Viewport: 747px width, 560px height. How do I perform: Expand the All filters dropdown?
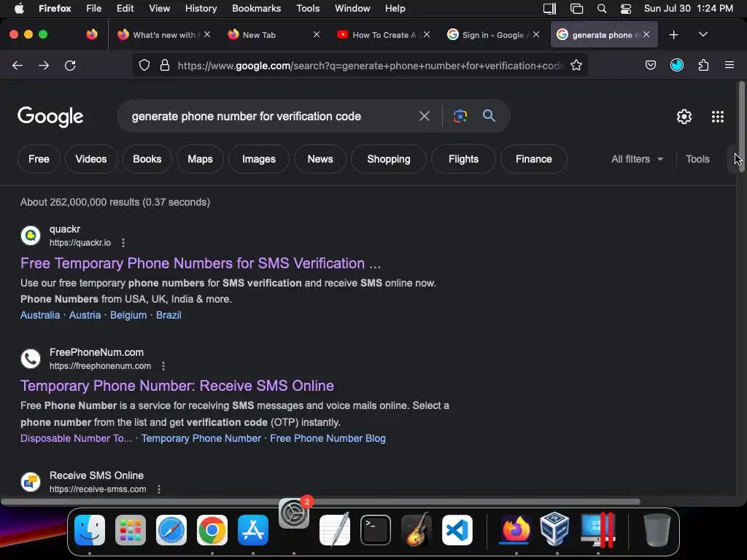(x=637, y=159)
